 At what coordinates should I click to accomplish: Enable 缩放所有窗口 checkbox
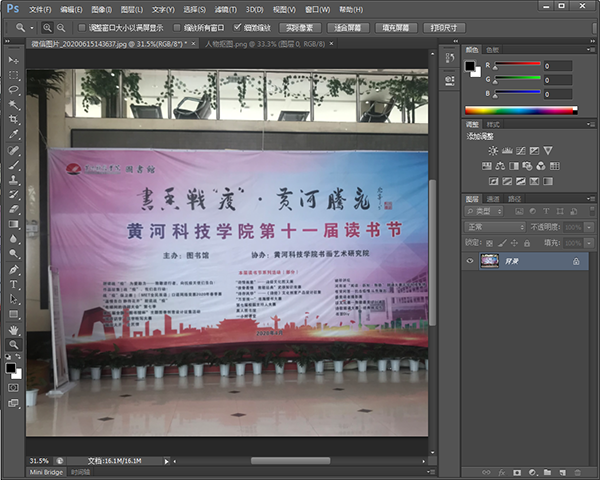[176, 28]
